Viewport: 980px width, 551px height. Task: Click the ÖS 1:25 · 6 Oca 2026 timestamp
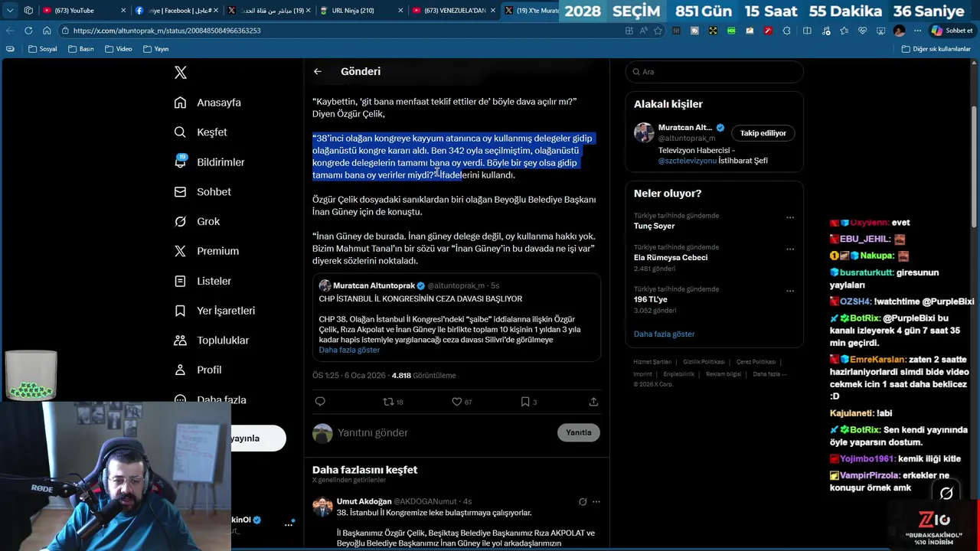[348, 376]
